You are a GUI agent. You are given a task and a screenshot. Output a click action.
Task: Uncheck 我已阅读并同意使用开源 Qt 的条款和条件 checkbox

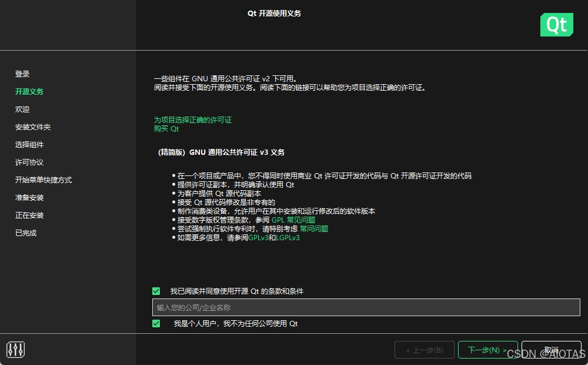click(156, 291)
